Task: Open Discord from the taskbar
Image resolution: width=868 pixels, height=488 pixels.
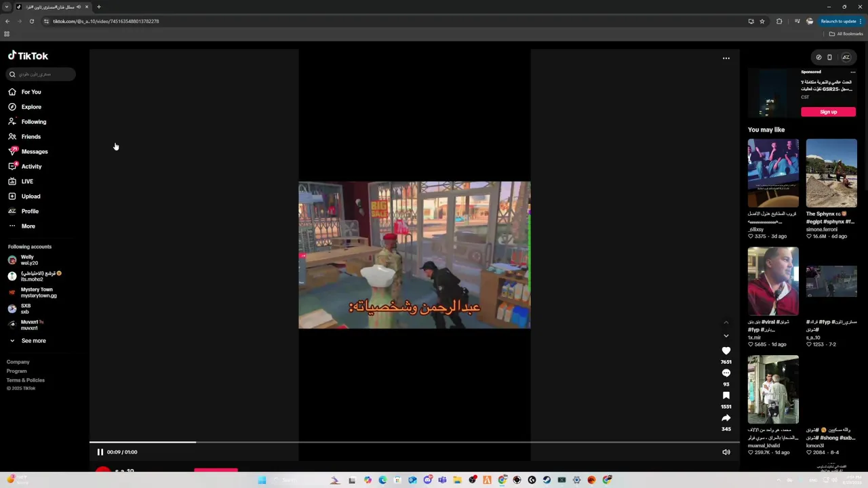Action: pyautogui.click(x=428, y=480)
